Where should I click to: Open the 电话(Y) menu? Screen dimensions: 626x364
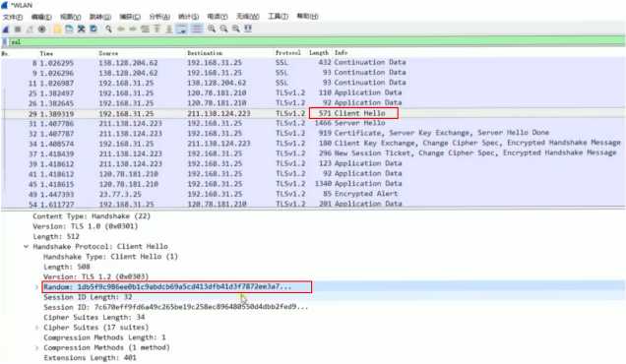[218, 17]
